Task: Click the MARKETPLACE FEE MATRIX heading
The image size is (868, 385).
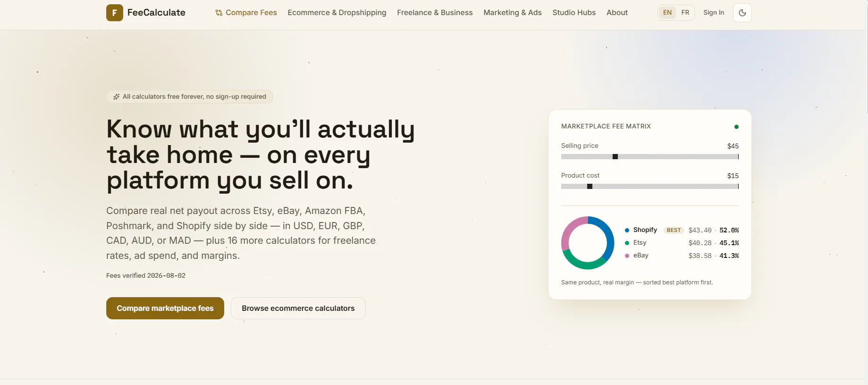Action: coord(606,126)
